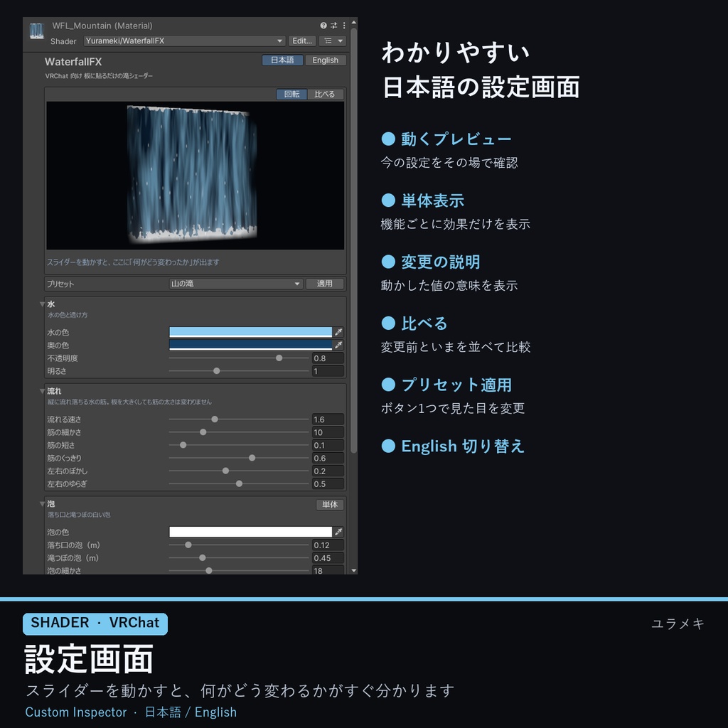Click the 滝つぼの泡 (m) slider handle

[x=203, y=558]
